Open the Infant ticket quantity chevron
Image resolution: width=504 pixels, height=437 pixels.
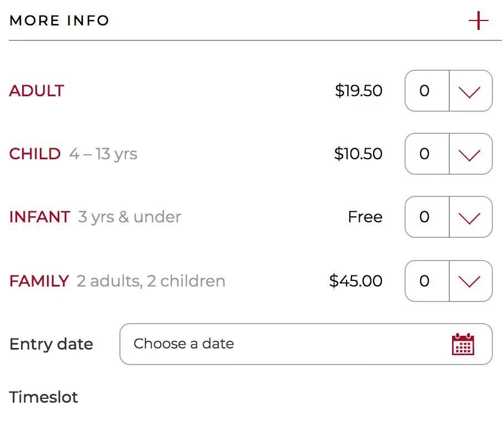coord(470,217)
